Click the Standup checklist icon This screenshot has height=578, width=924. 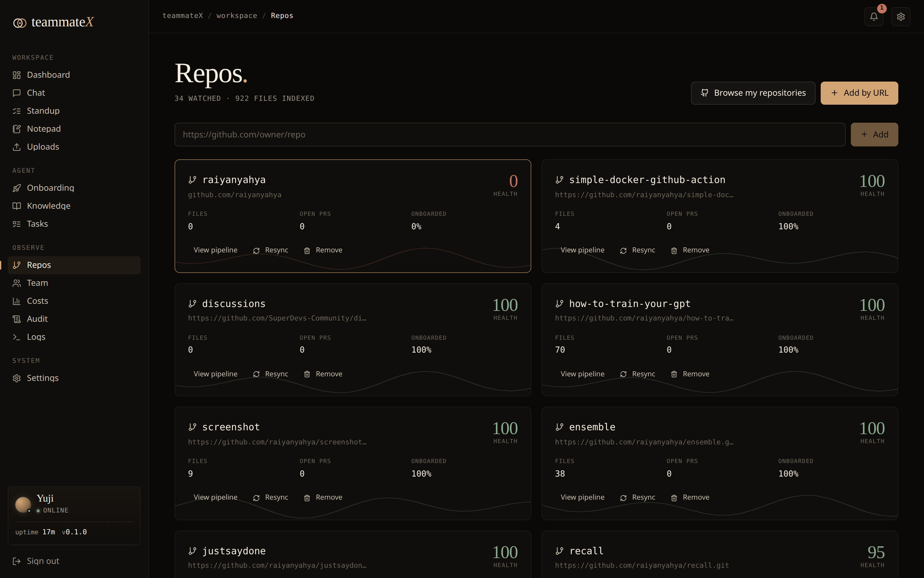pos(16,111)
